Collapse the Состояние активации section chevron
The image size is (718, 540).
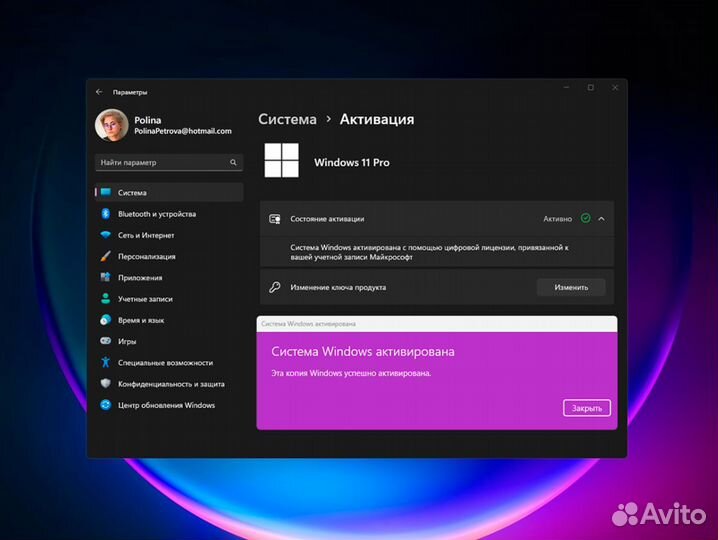(x=601, y=219)
